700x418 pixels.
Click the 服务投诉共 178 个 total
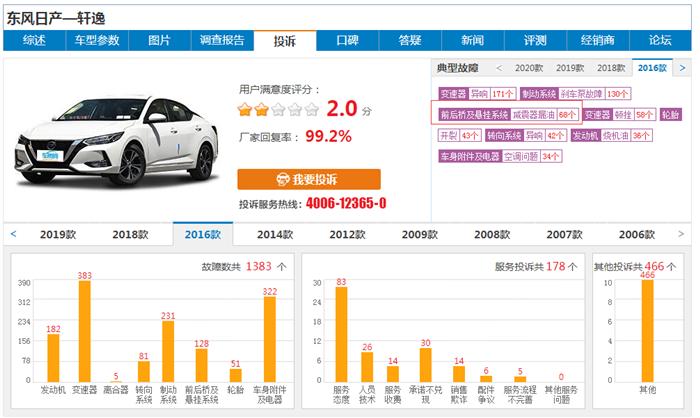tap(536, 267)
